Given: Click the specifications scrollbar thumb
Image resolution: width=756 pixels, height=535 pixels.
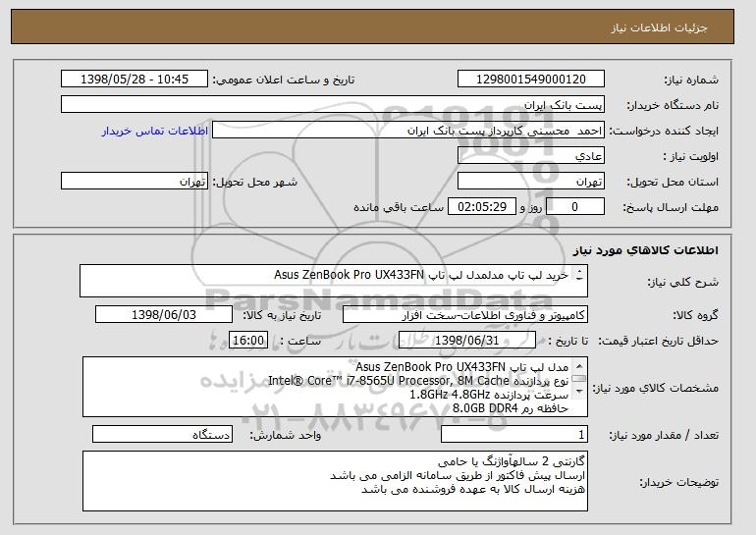Looking at the screenshot, I should (579, 379).
